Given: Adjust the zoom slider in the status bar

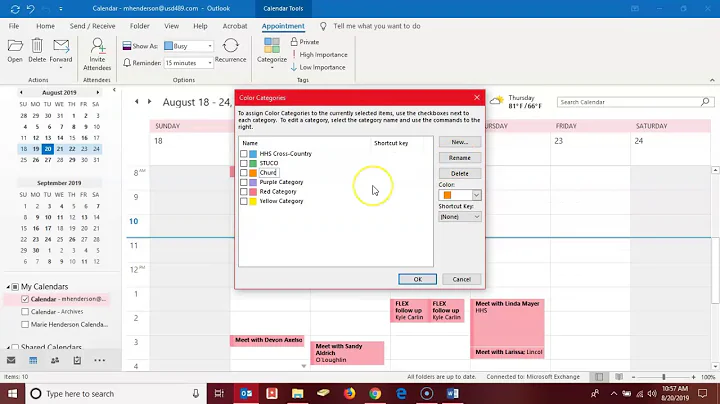Looking at the screenshot, I should click(x=664, y=377).
